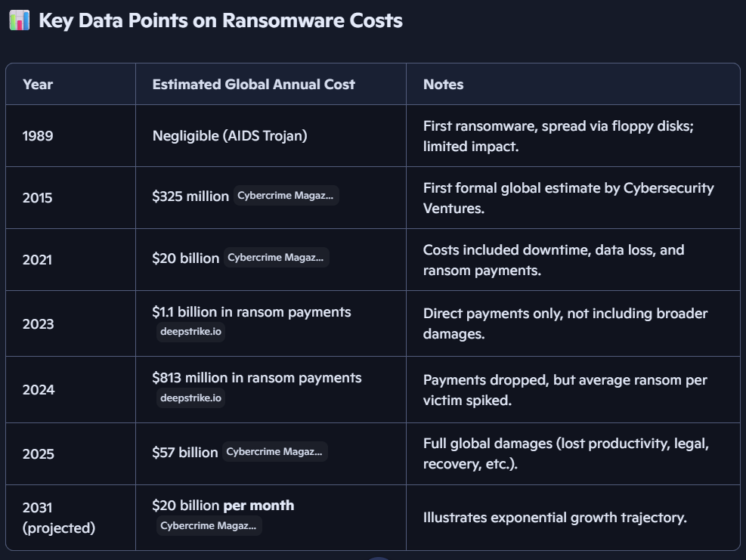Screen dimensions: 746x560
Task: Click note "Full global damages (lost productivity, legal"
Action: click(x=566, y=453)
